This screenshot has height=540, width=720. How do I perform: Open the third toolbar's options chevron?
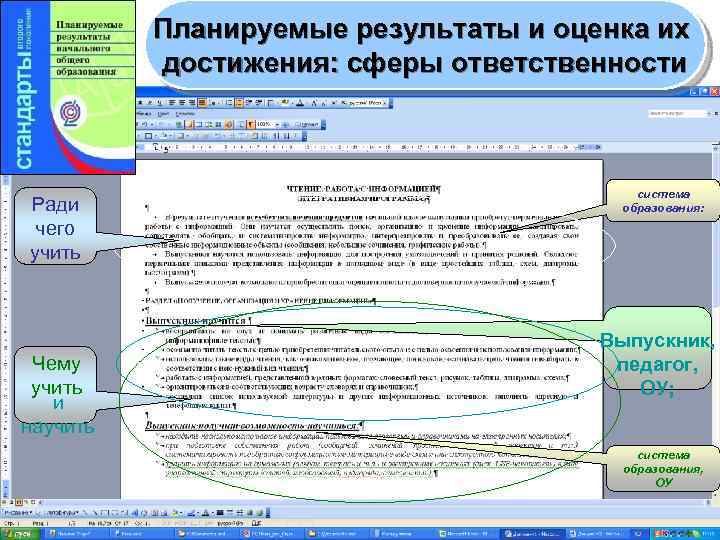click(x=304, y=136)
